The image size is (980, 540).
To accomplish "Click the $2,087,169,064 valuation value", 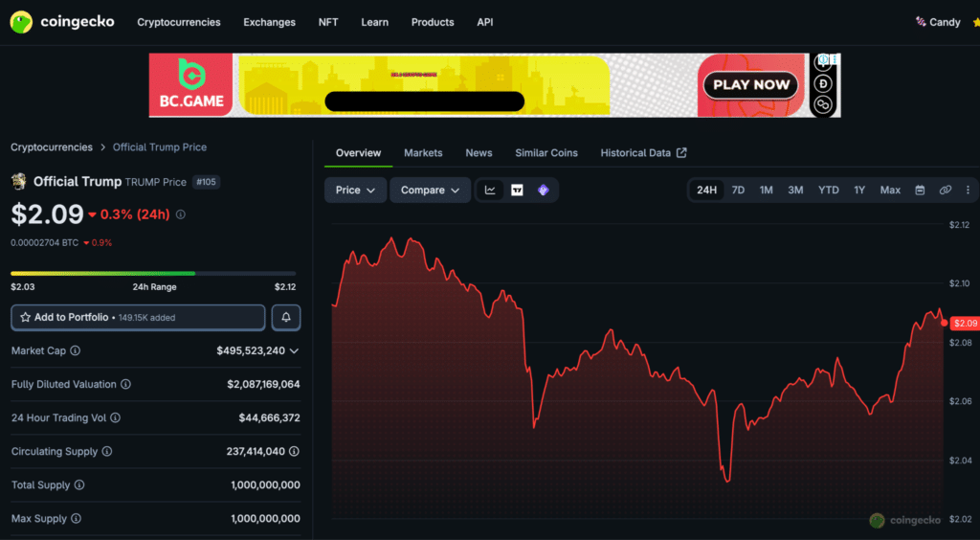I will coord(263,384).
